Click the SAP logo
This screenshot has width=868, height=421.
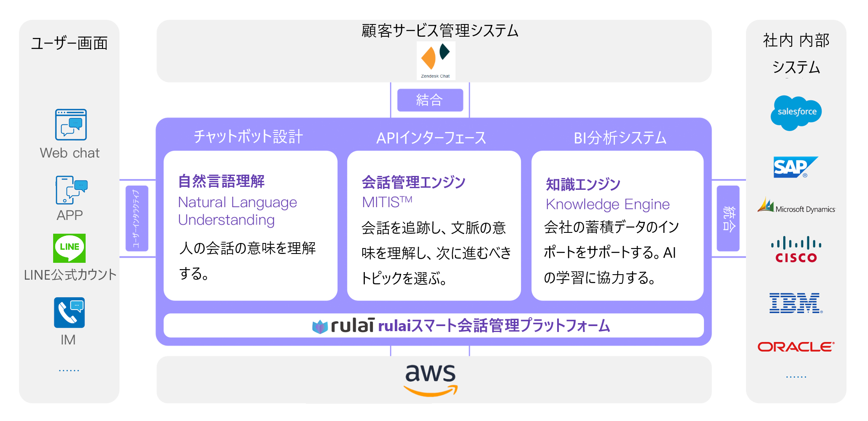click(795, 167)
